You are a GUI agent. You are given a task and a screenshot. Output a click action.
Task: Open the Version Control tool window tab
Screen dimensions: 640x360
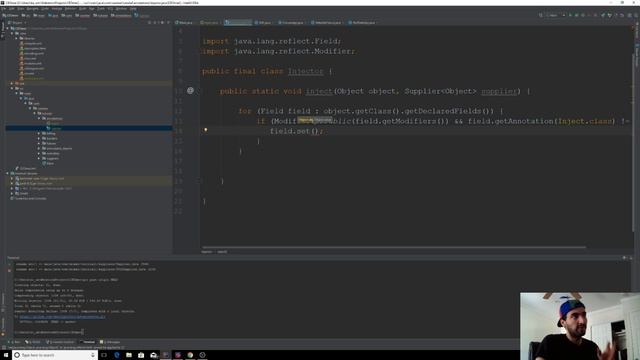point(60,342)
